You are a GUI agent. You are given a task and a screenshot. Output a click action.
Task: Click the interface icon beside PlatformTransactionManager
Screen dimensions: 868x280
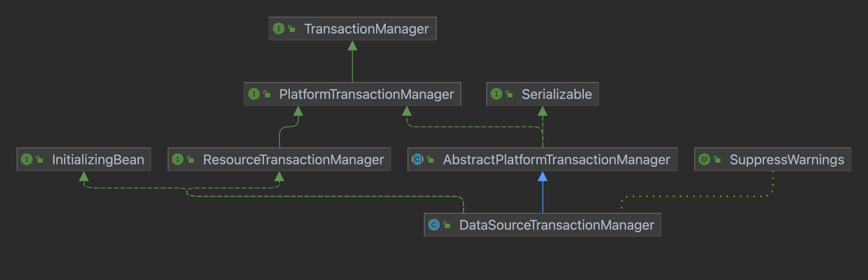pyautogui.click(x=254, y=94)
